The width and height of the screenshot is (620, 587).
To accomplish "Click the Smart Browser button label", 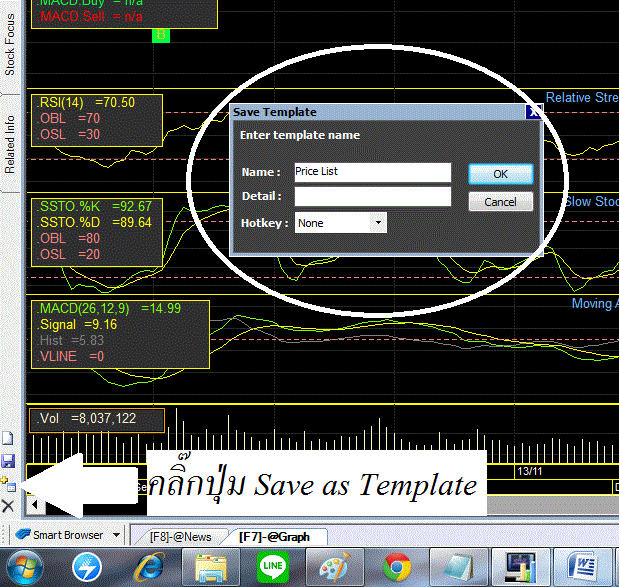I will tap(68, 535).
